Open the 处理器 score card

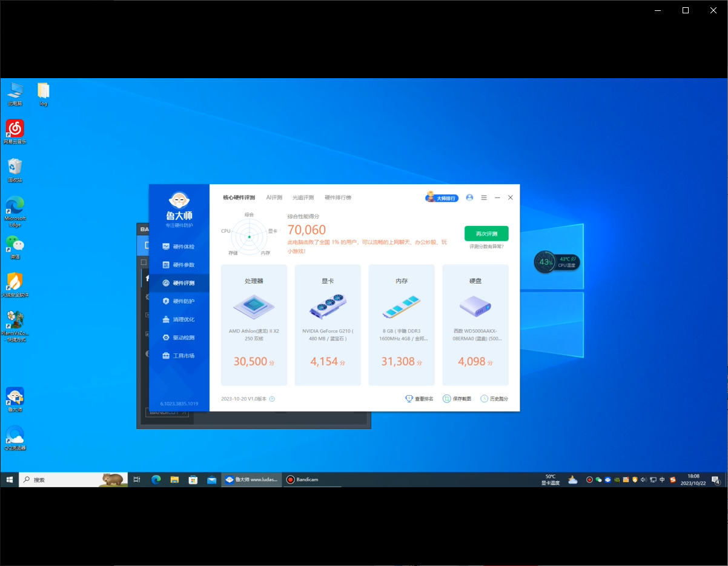254,325
